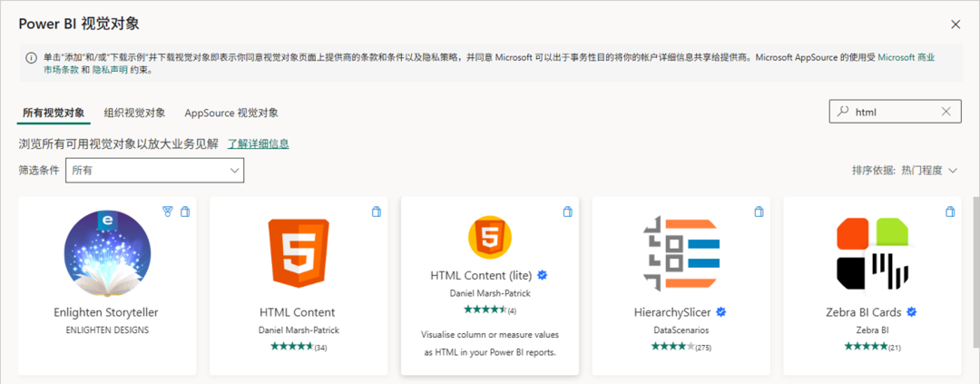Open the HierarchySlicer title
Image resolution: width=980 pixels, height=384 pixels.
pos(671,312)
